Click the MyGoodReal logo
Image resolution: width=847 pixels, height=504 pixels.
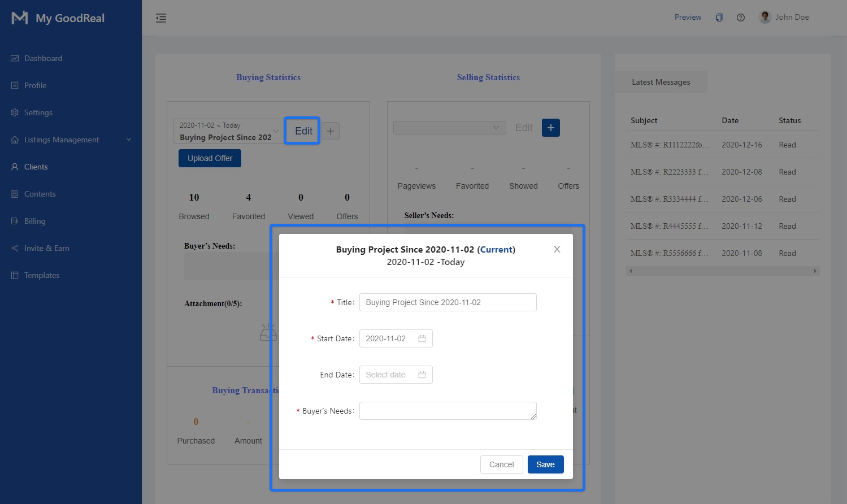[20, 18]
